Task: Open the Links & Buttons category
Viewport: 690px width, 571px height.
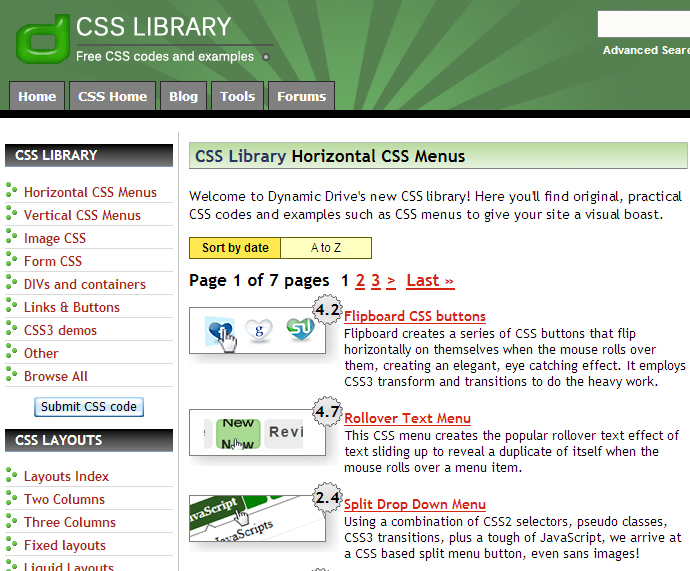Action: [72, 307]
